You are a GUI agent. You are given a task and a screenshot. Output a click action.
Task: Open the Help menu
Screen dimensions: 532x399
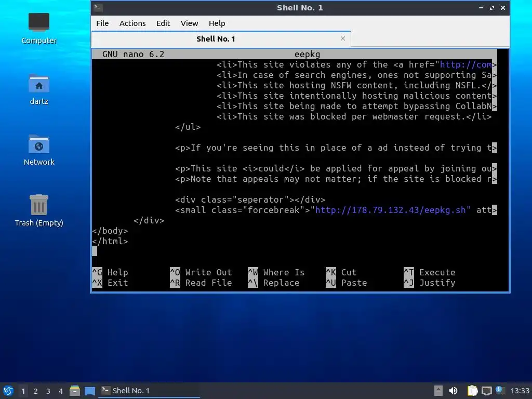[x=217, y=23]
